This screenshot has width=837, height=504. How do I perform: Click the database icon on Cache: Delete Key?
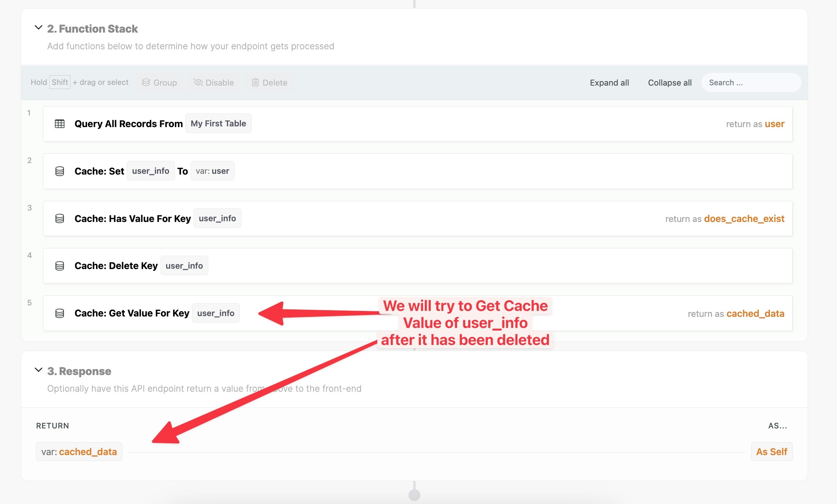[60, 266]
